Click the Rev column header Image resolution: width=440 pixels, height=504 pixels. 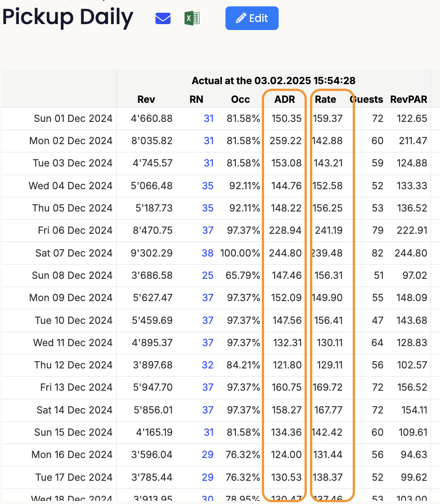click(146, 100)
